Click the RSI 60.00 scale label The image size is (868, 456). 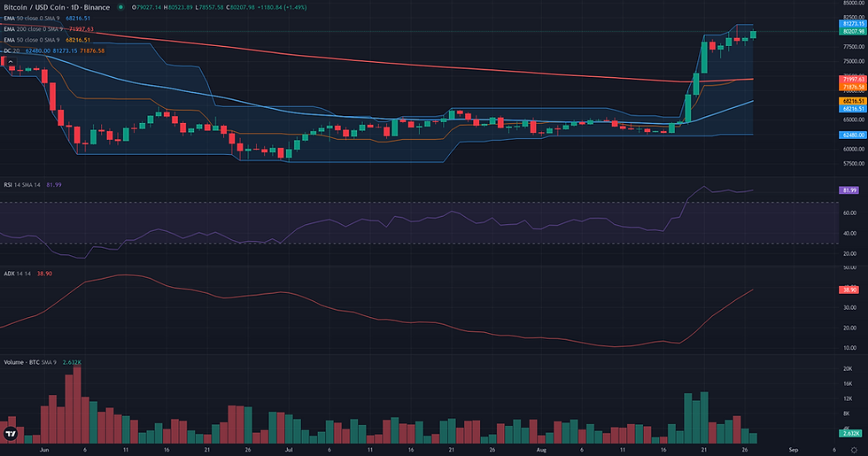(x=849, y=213)
